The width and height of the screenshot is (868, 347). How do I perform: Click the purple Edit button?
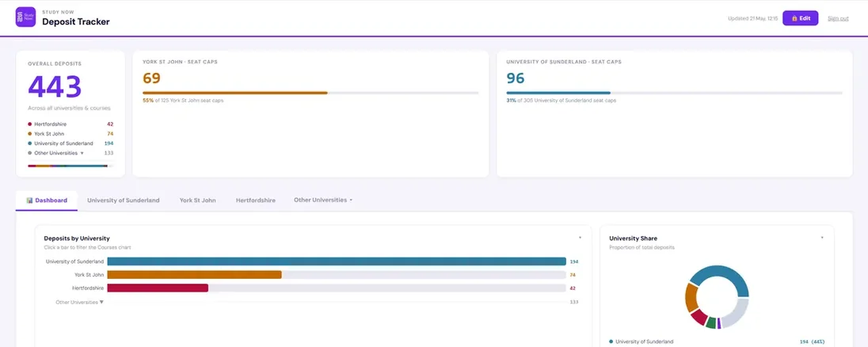(800, 18)
